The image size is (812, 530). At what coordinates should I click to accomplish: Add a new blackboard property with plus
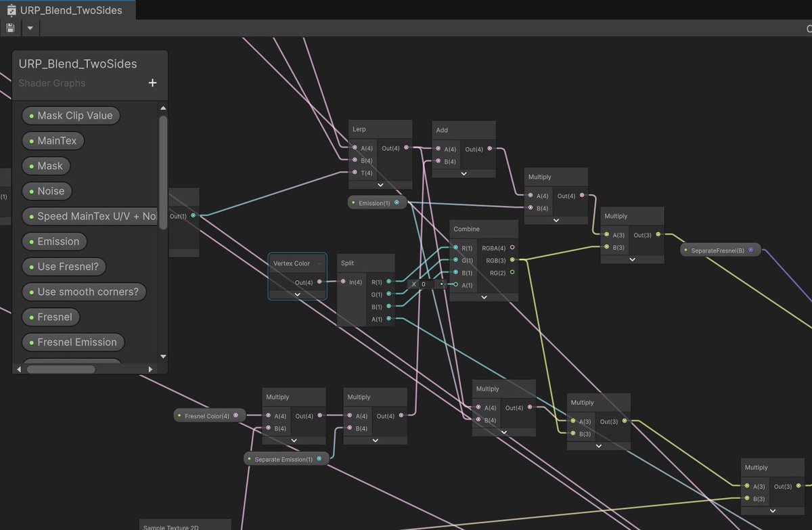click(152, 83)
